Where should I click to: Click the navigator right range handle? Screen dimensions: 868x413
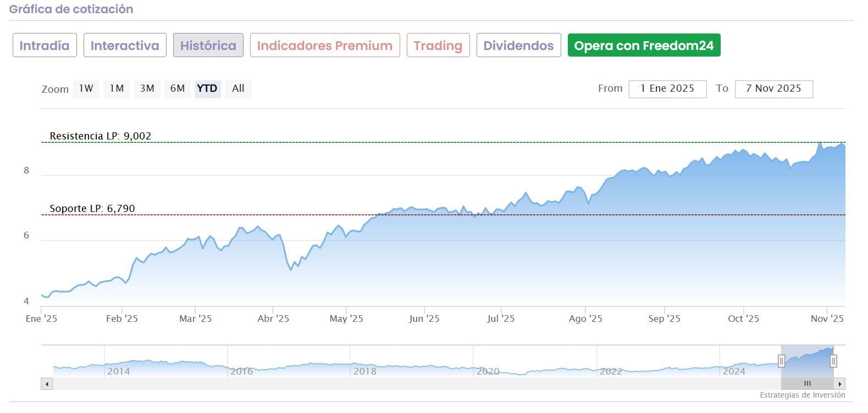[833, 361]
